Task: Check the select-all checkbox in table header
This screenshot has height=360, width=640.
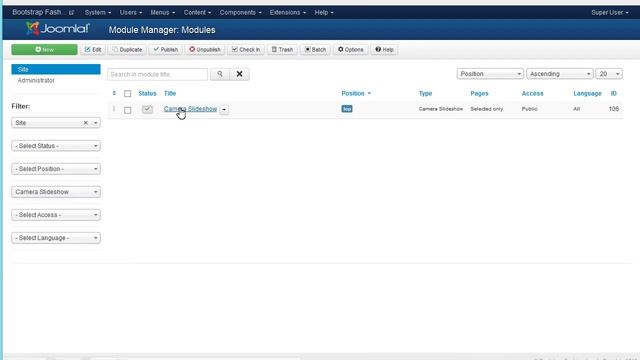Action: (128, 93)
